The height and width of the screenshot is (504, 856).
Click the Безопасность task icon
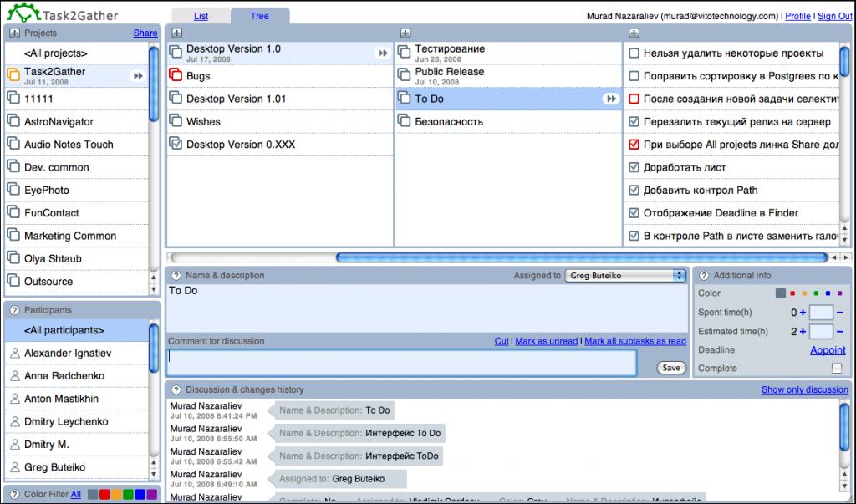[404, 121]
